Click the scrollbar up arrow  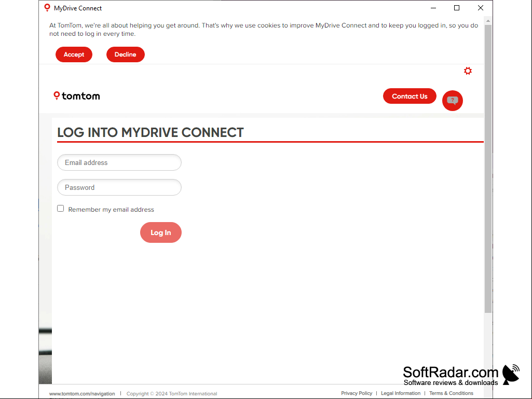tap(488, 21)
